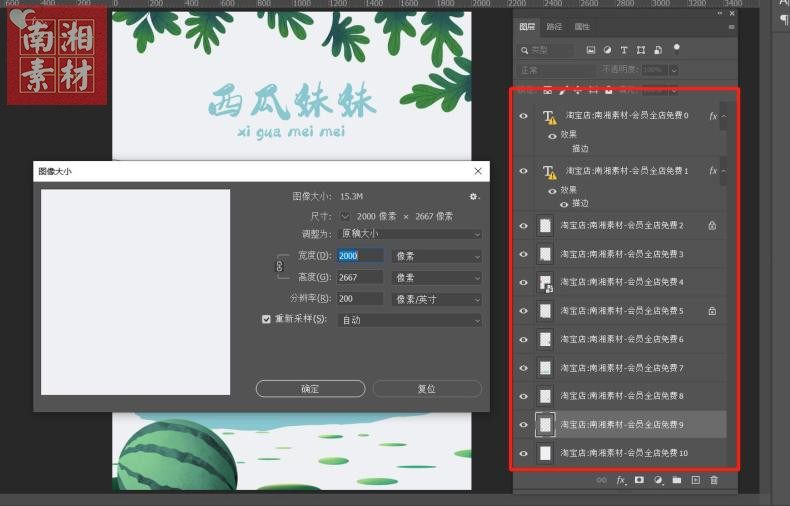The height and width of the screenshot is (506, 790).
Task: Open the height unit dropdown
Action: point(437,278)
